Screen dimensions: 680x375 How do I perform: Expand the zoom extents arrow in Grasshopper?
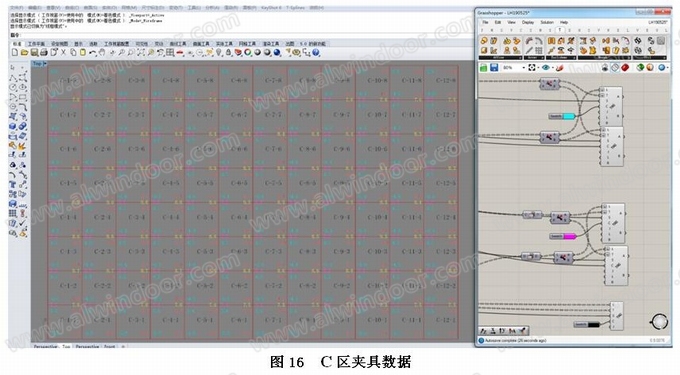538,68
